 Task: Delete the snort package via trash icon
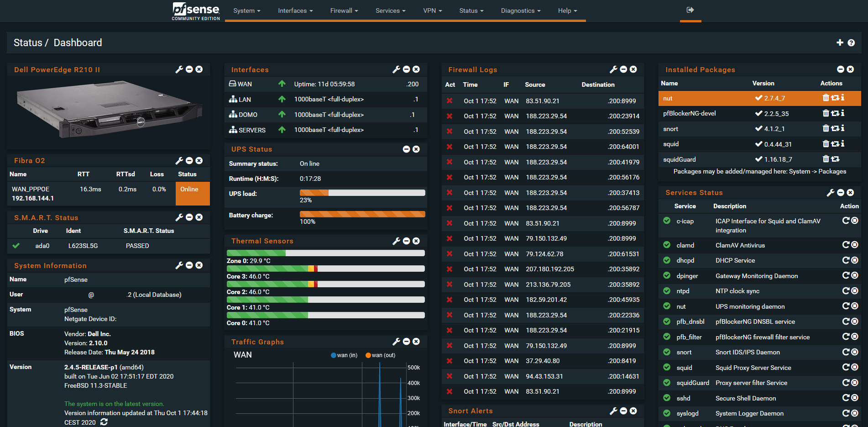point(826,128)
